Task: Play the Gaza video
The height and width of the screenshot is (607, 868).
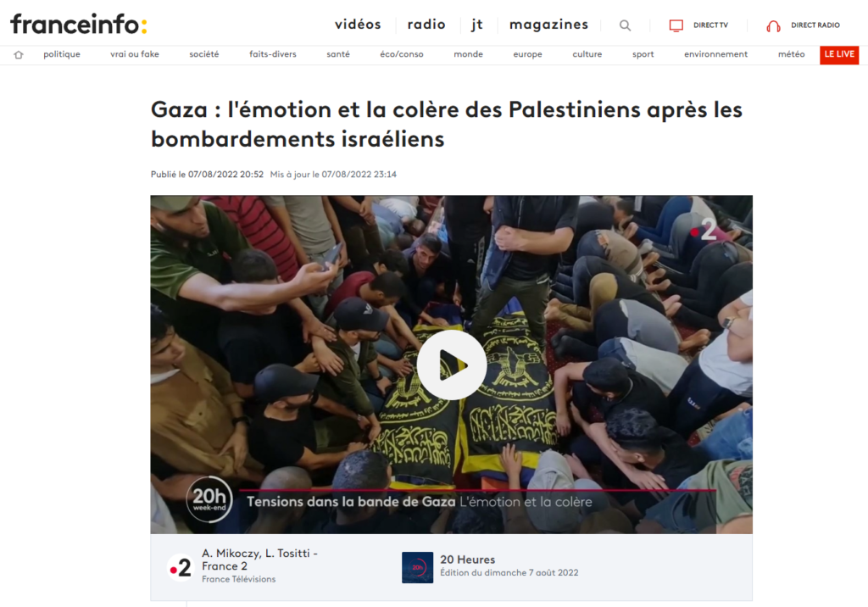Action: click(452, 365)
